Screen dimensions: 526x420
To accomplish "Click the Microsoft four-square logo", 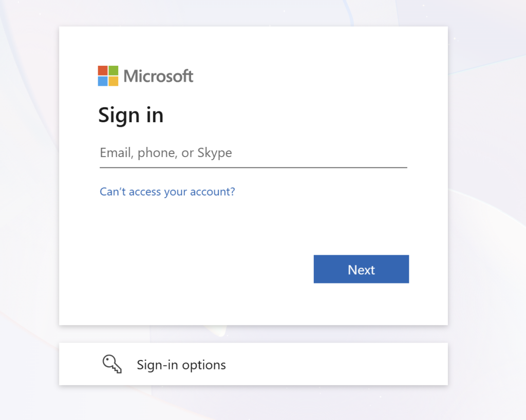I will (108, 76).
